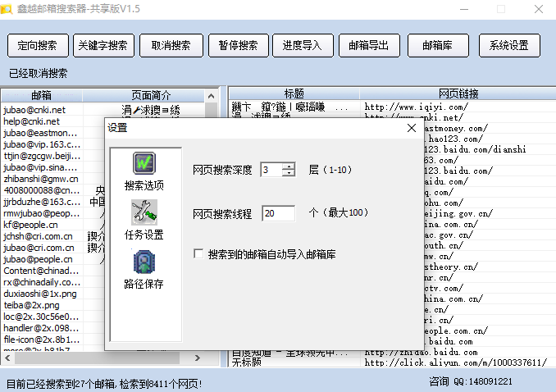Click the 网页搜索线程 input field
Image resolution: width=556 pixels, height=392 pixels.
[278, 213]
